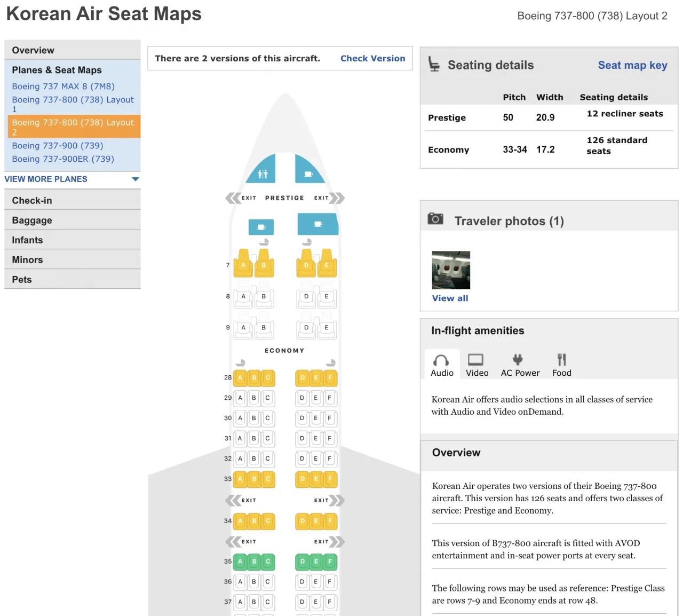Screen dimensions: 683x616
Task: Select Prestige seat 7A
Action: 243,264
